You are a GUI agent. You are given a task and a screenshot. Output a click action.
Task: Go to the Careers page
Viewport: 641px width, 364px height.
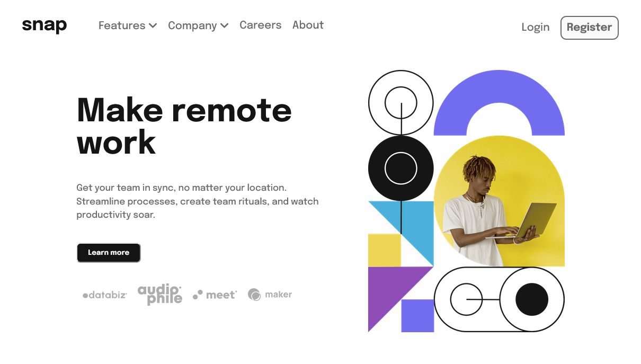point(260,25)
